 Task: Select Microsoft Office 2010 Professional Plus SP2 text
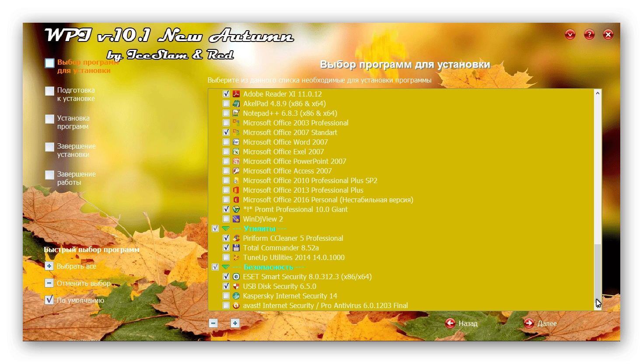(310, 180)
